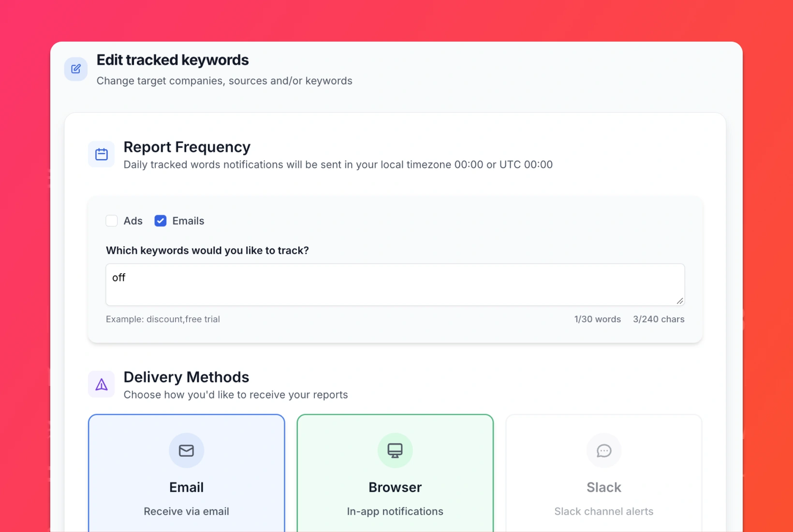Click the triangle icon beside Delivery Methods

point(102,384)
